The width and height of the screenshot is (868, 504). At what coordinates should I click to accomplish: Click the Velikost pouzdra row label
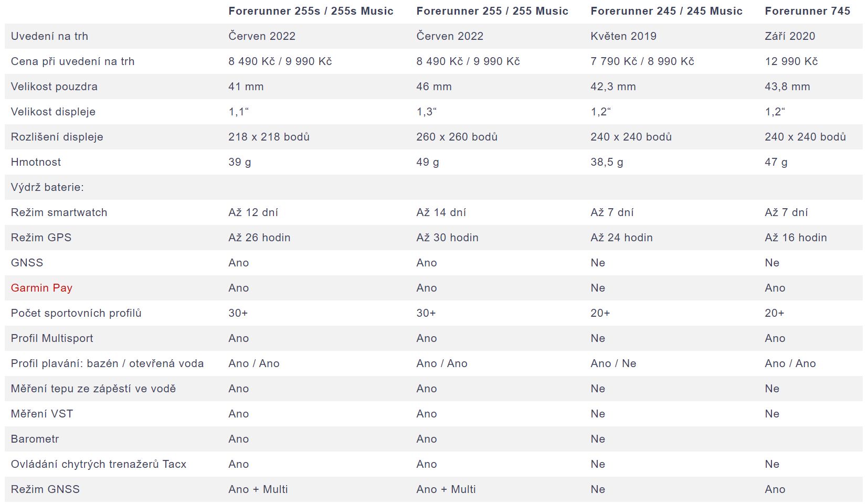(x=54, y=87)
